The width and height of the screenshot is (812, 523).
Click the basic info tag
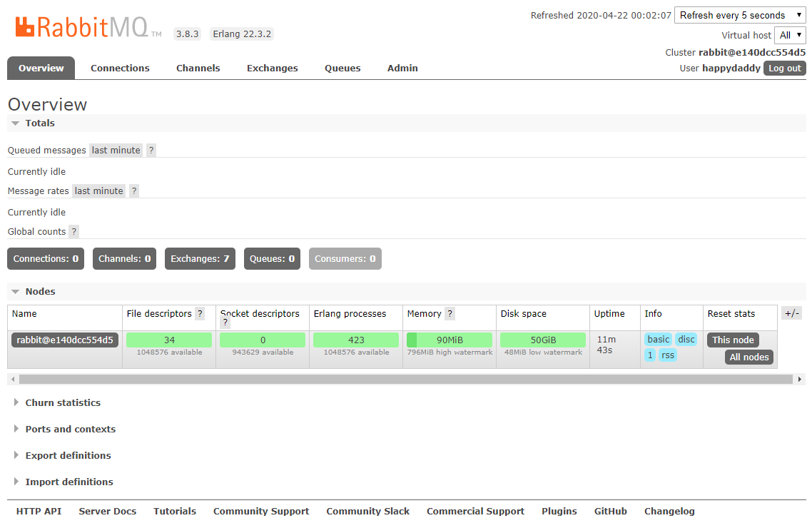[658, 339]
